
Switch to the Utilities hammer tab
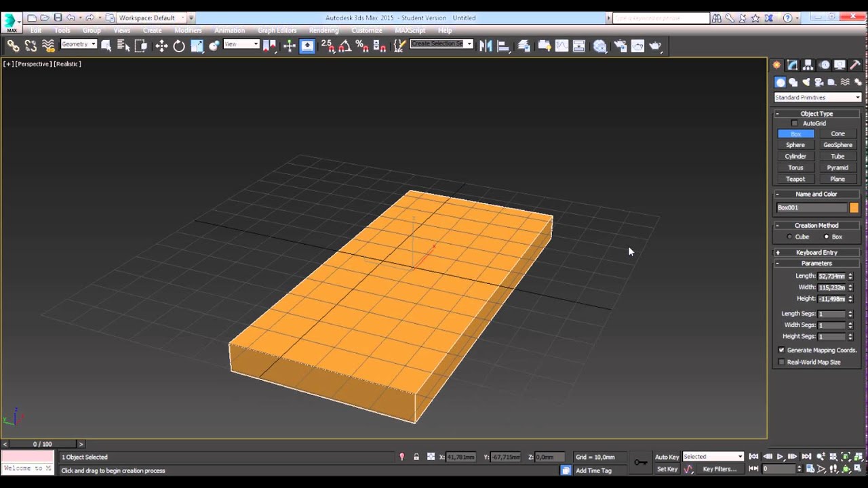(x=855, y=65)
